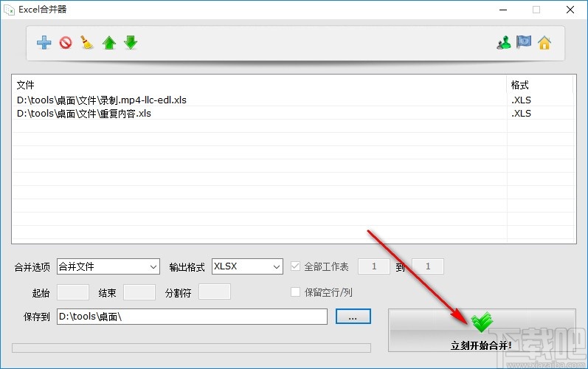588x369 pixels.
Task: Click the 文件 column header
Action: click(x=260, y=85)
